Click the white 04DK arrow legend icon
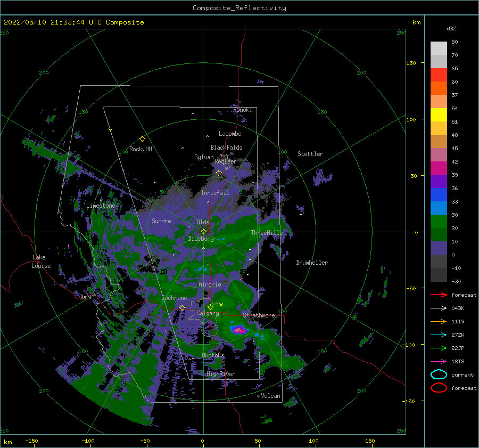Screen dimensions: 479x448 pyautogui.click(x=439, y=308)
